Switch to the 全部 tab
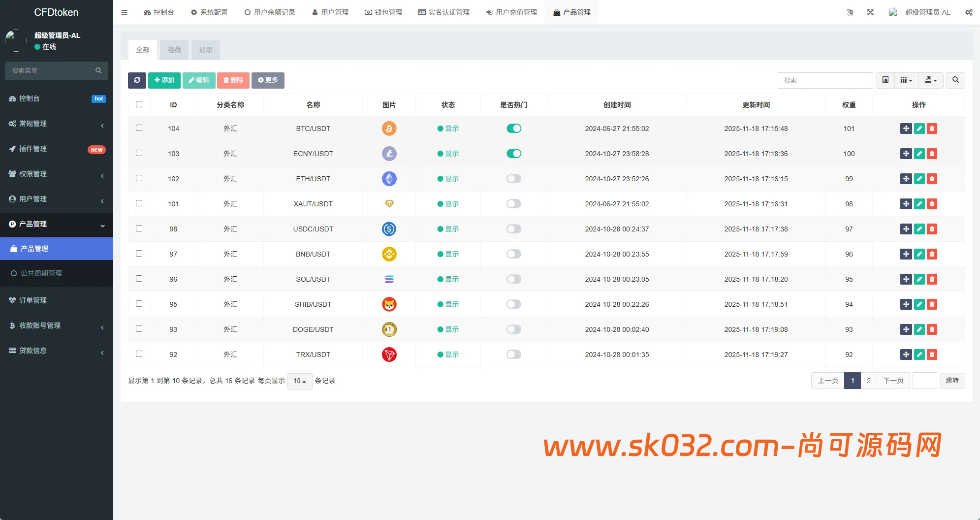980x520 pixels. coord(143,50)
